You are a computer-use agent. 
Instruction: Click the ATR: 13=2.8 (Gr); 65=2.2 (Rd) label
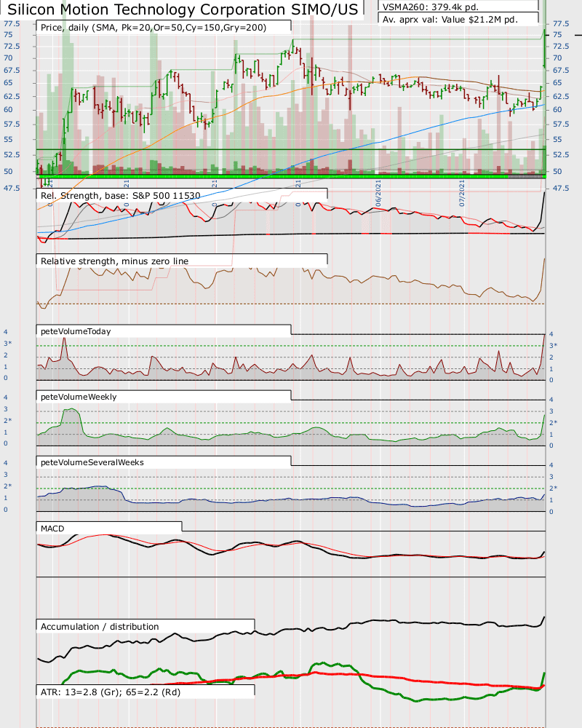[111, 692]
